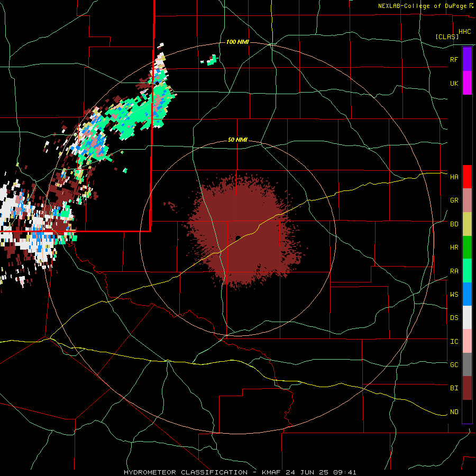Click the "IC" legend label
The image size is (476, 476).
454,342
